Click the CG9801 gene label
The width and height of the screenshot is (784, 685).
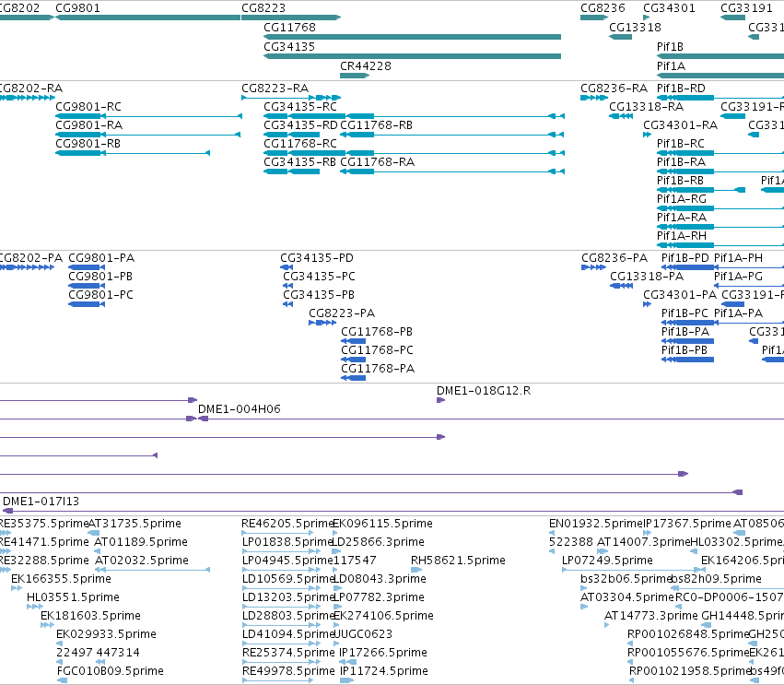[77, 8]
